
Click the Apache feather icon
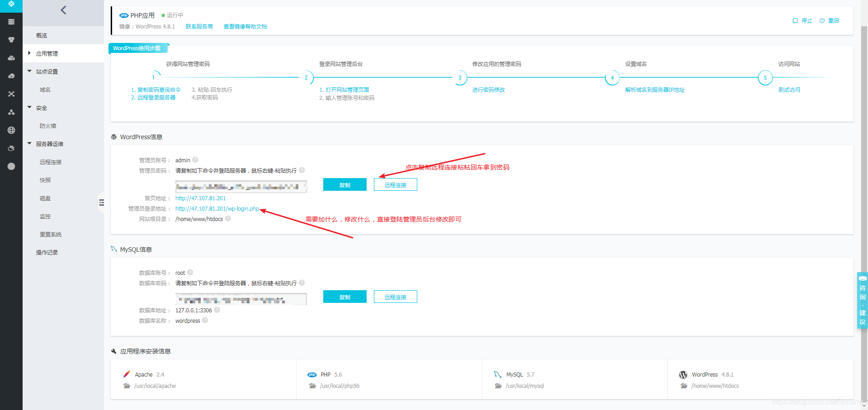tap(127, 374)
